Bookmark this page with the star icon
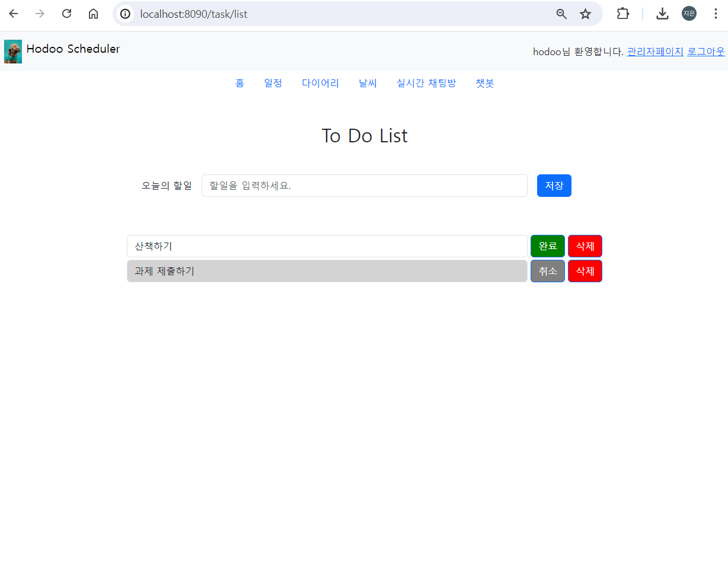 pyautogui.click(x=585, y=14)
